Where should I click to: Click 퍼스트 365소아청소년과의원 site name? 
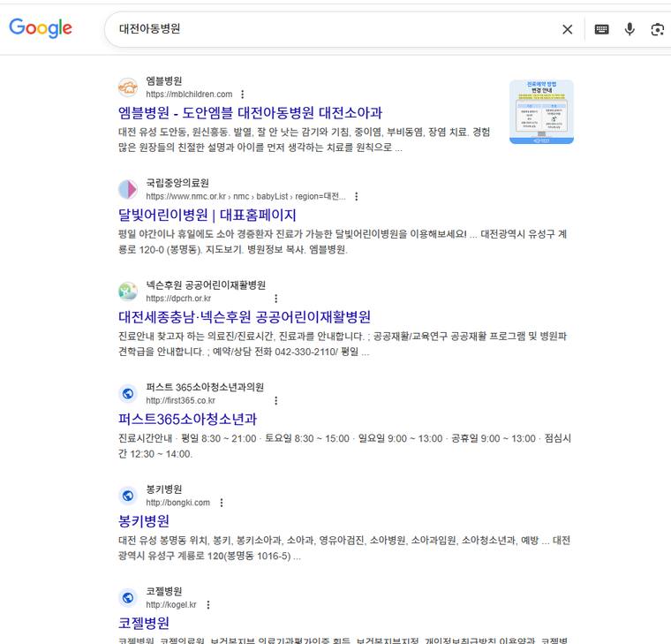click(205, 388)
